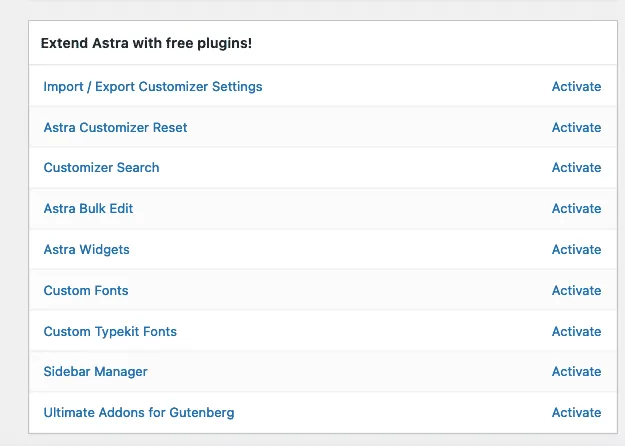
Task: Activate the Sidebar Manager plugin
Action: pyautogui.click(x=576, y=371)
